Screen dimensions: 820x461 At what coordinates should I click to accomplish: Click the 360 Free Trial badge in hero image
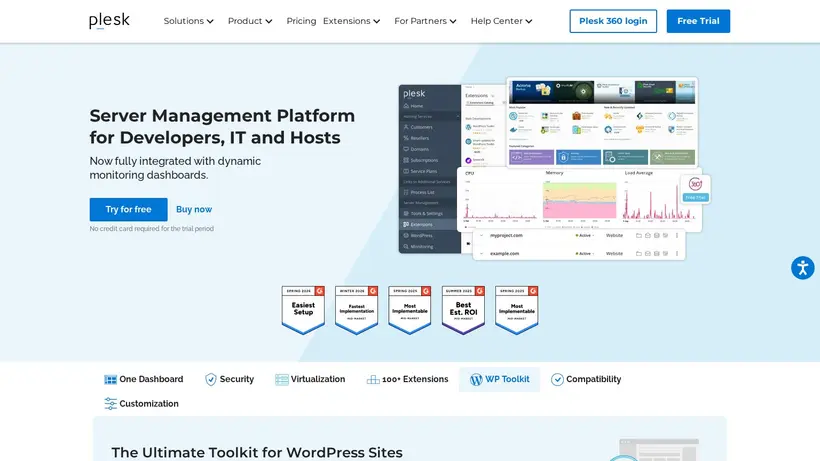click(x=695, y=189)
